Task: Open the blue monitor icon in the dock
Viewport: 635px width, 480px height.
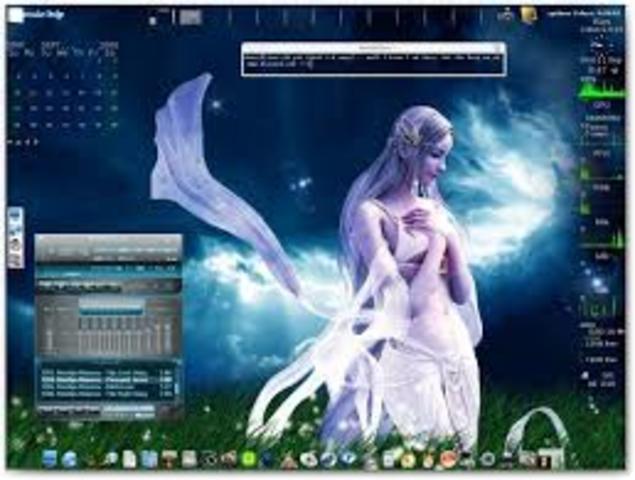Action: coord(49,459)
